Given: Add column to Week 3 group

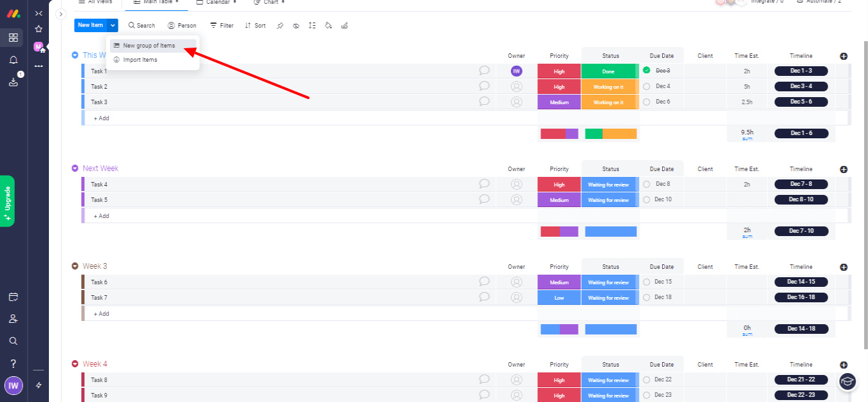Looking at the screenshot, I should (844, 267).
